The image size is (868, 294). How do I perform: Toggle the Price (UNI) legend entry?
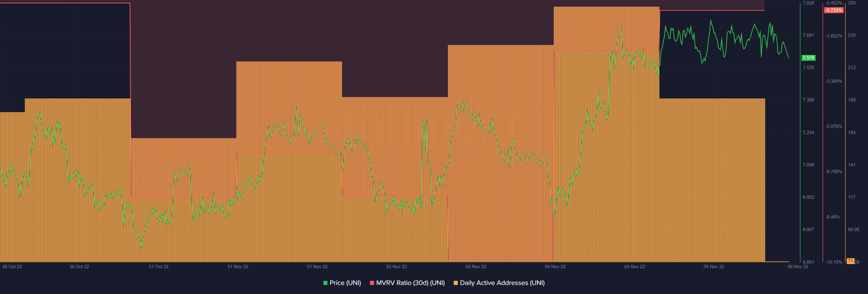click(342, 283)
